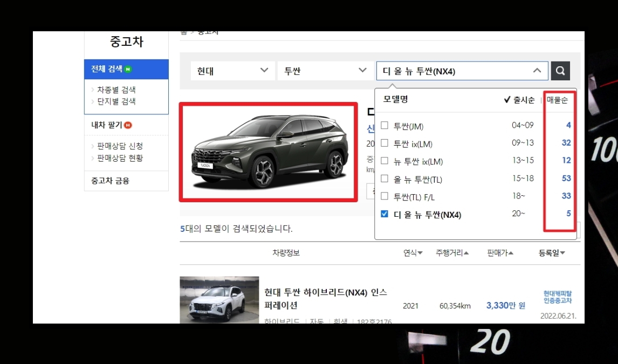618x364 pixels.
Task: Click the 53 listing count for 올 뉴 투싼(TL)
Action: click(x=566, y=178)
